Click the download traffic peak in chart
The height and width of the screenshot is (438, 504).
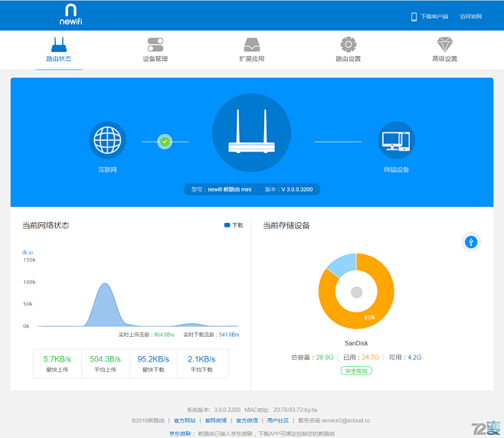pyautogui.click(x=105, y=284)
